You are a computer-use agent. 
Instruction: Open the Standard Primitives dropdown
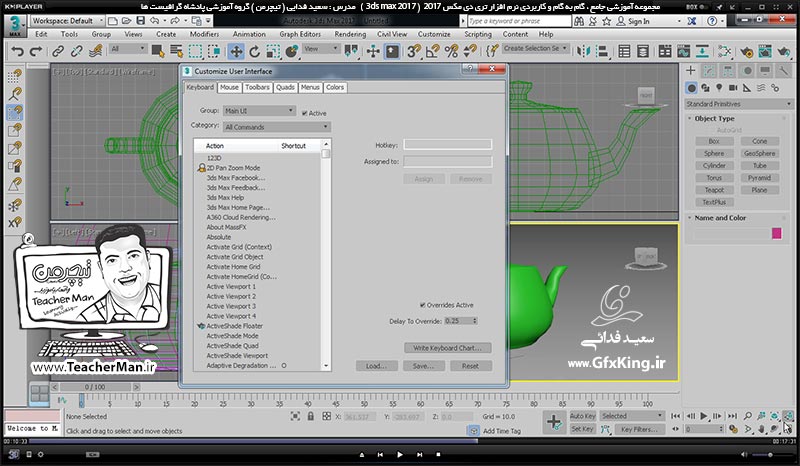(738, 104)
